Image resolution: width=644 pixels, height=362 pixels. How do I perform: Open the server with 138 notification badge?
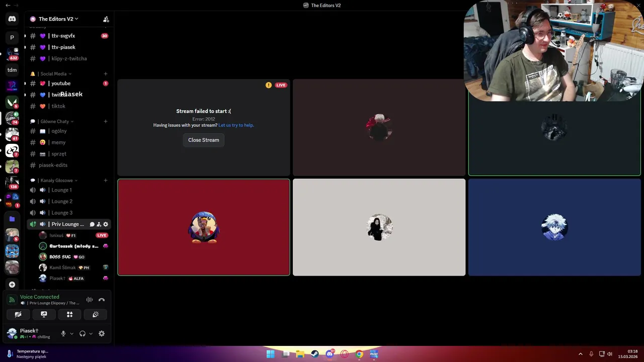coord(12,183)
